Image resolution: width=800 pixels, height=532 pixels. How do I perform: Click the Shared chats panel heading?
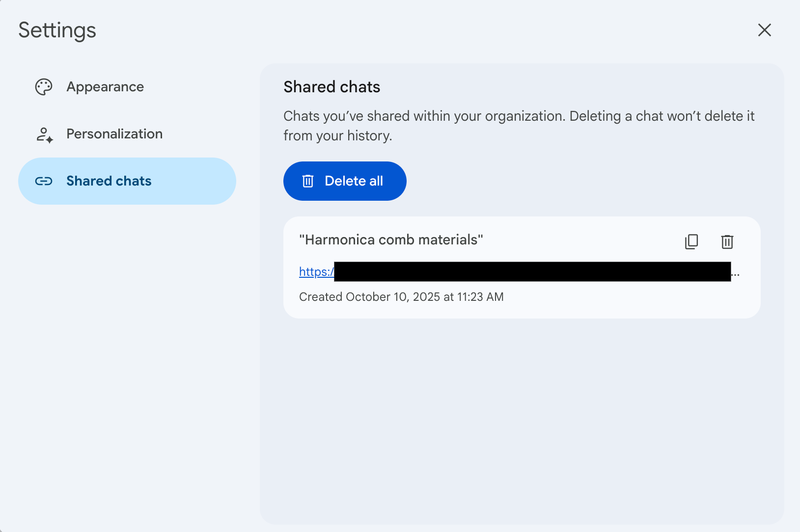coord(331,87)
